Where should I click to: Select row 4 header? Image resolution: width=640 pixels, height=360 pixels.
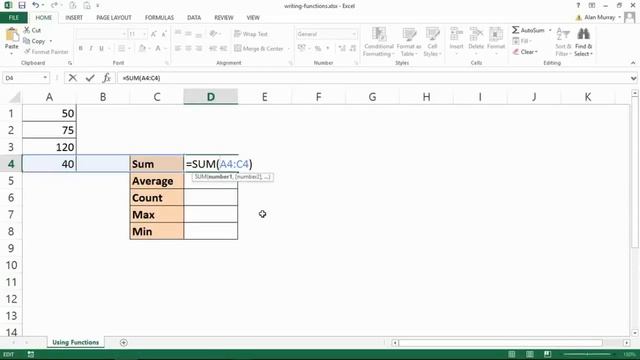(11, 164)
